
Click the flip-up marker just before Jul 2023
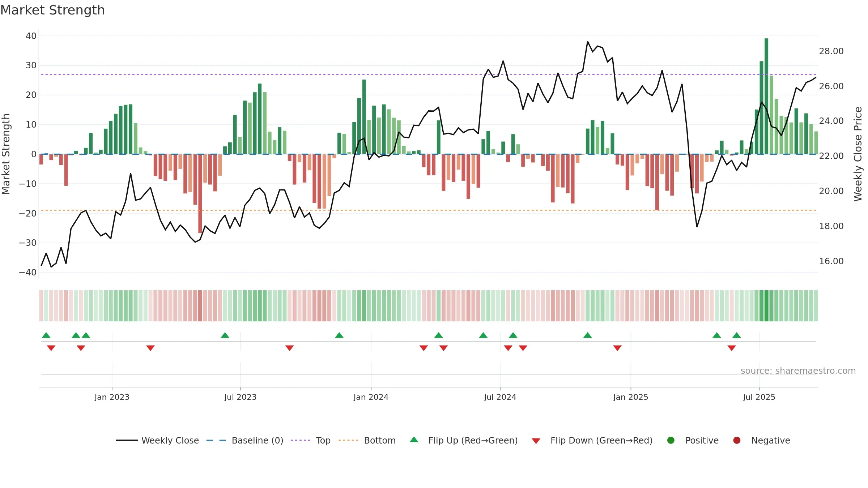click(x=225, y=335)
